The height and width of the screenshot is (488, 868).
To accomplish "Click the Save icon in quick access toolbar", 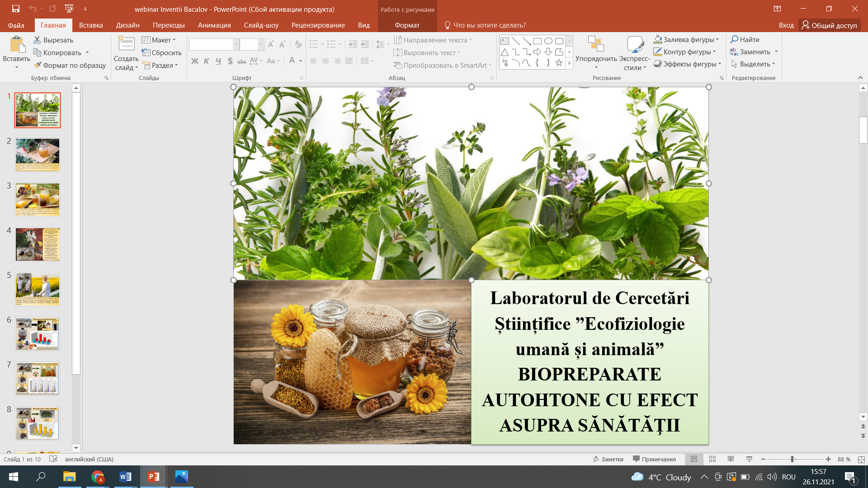I will pyautogui.click(x=16, y=9).
